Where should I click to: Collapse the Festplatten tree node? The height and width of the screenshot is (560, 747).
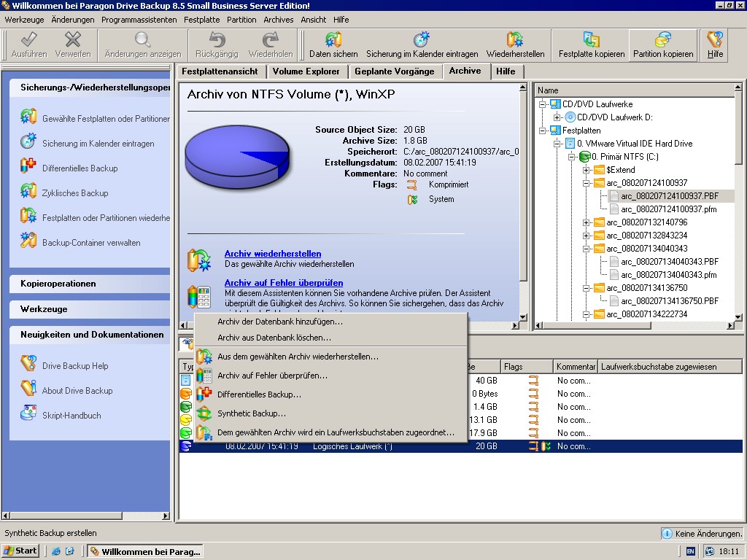[x=542, y=131]
